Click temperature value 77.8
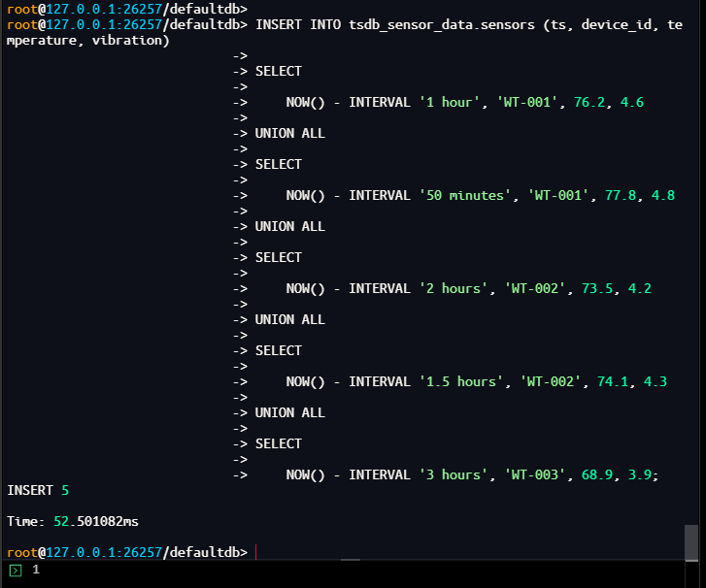Screen dimensions: 706x588 (621, 195)
